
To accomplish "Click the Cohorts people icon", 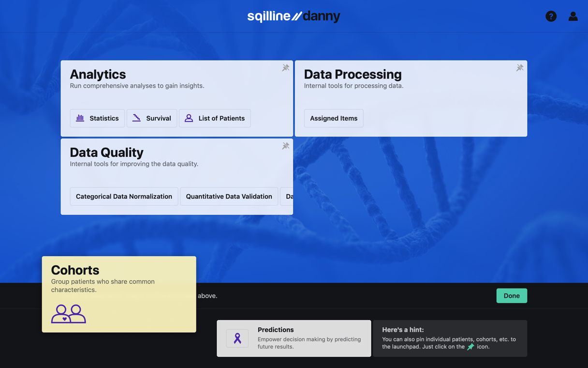I will (69, 314).
